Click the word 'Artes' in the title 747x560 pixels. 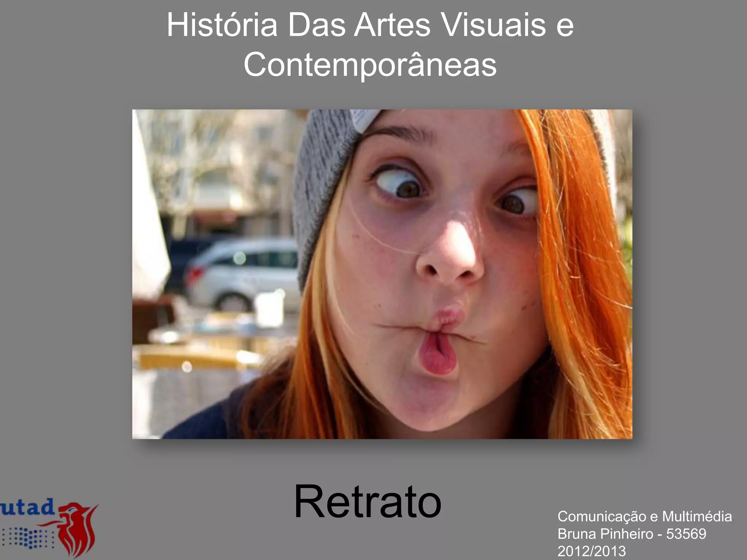tap(392, 25)
